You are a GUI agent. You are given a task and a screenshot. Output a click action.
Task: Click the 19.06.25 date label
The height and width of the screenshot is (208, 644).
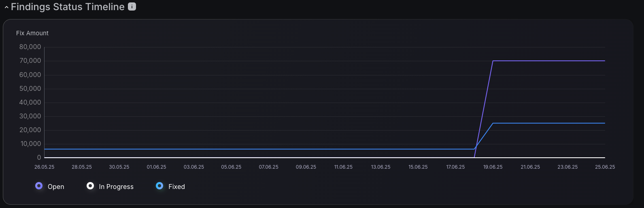[493, 167]
